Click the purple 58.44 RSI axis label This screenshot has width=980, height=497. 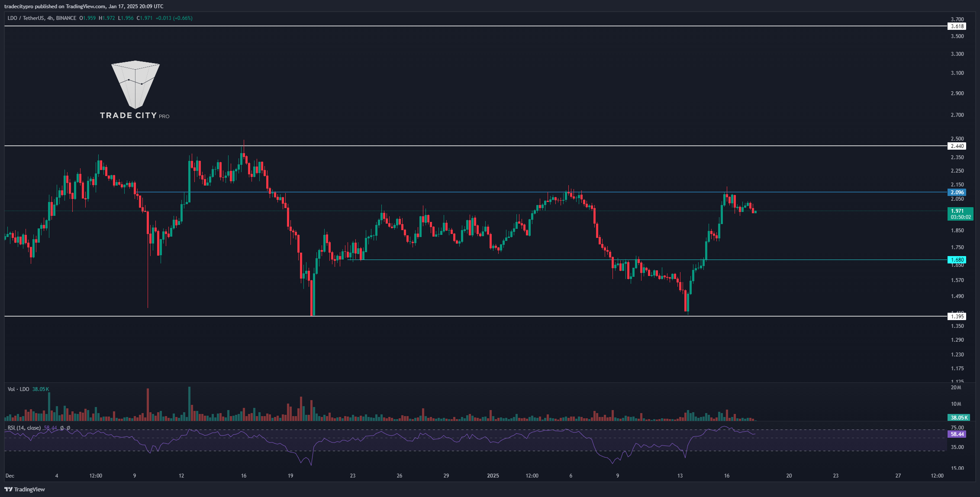957,434
